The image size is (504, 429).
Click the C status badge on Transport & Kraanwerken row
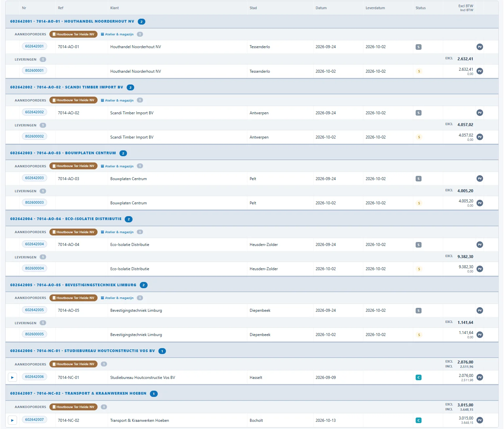tap(419, 420)
